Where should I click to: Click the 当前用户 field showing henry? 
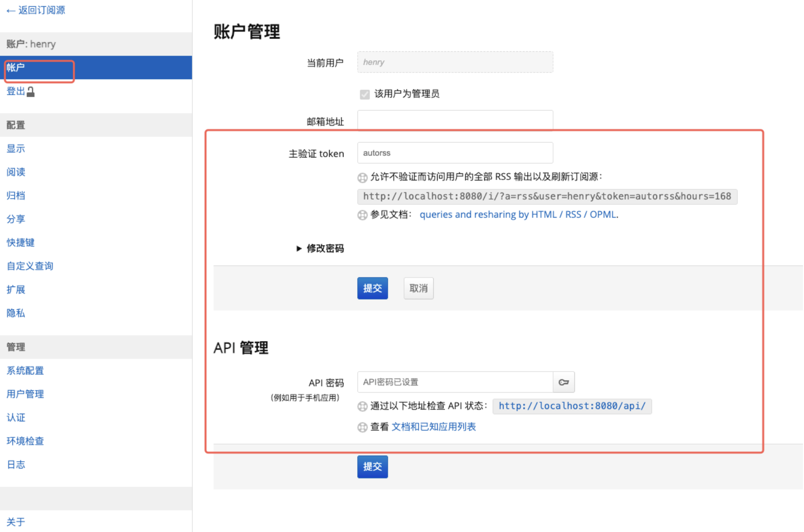(455, 62)
